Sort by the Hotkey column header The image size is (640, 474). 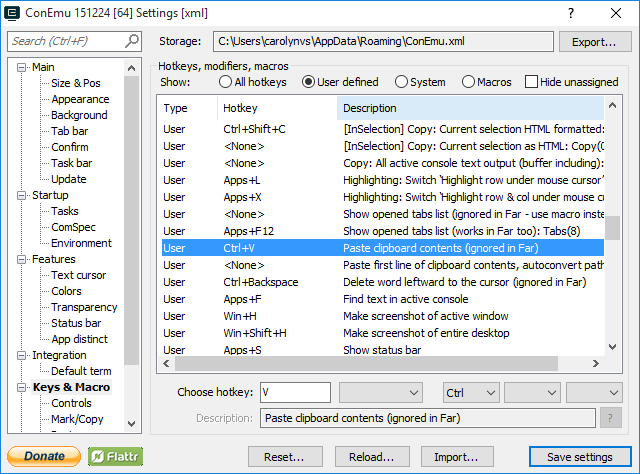point(278,108)
